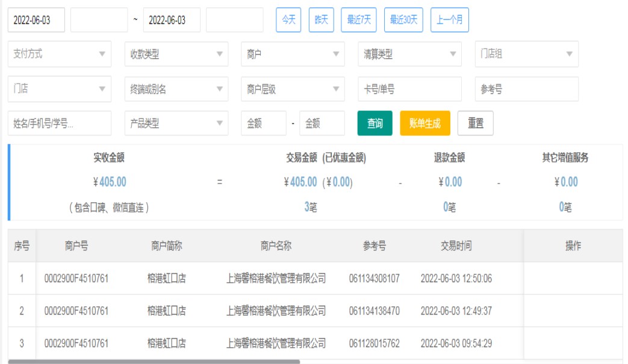
Task: Click the green 查询 button
Action: (x=375, y=123)
